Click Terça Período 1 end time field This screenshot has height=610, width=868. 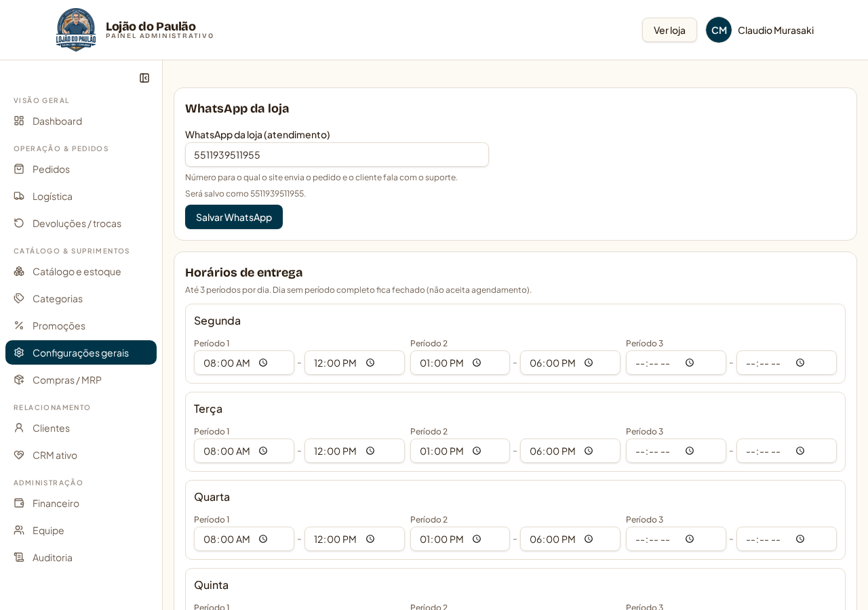pyautogui.click(x=355, y=451)
